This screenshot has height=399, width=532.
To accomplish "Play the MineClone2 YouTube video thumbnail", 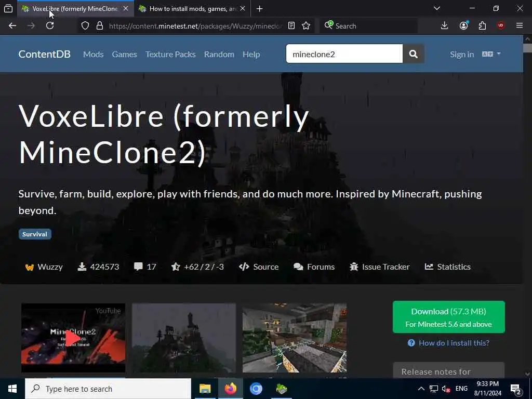I will click(x=73, y=338).
